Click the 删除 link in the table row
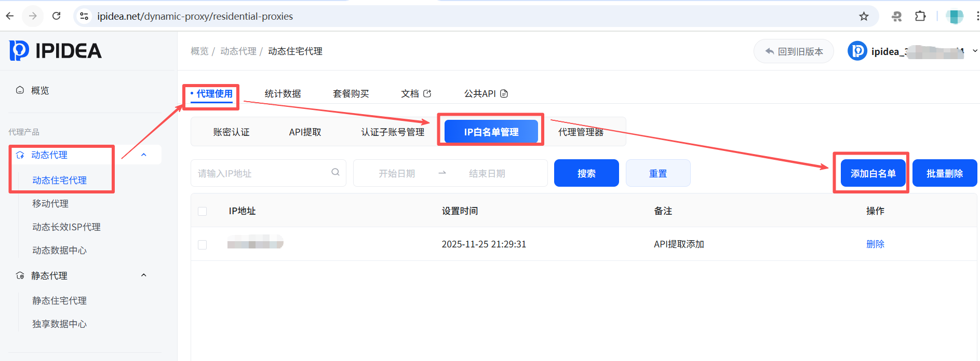Viewport: 980px width, 361px height. 875,244
